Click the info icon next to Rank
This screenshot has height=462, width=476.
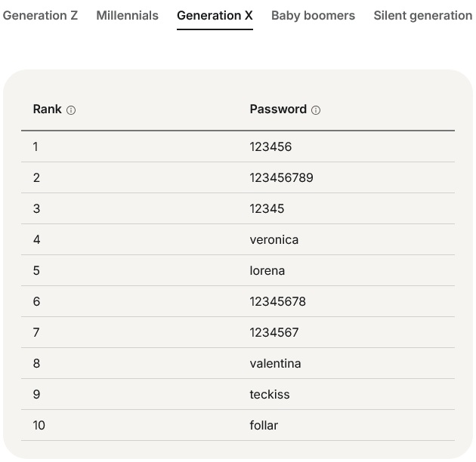(71, 110)
